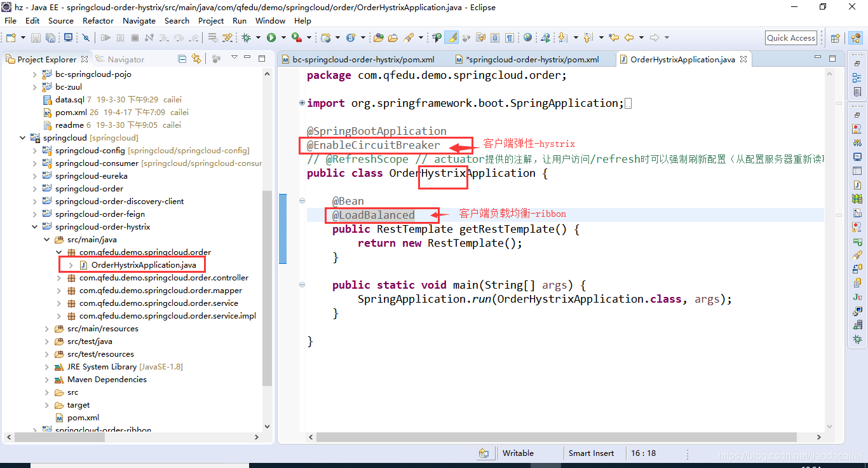Screen dimensions: 868x468
Task: Click the Search flashlight toolbar icon
Action: coord(409,38)
